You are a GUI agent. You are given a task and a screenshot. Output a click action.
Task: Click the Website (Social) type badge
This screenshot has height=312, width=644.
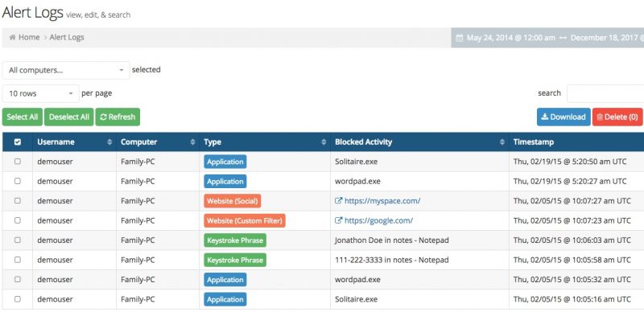pyautogui.click(x=232, y=201)
